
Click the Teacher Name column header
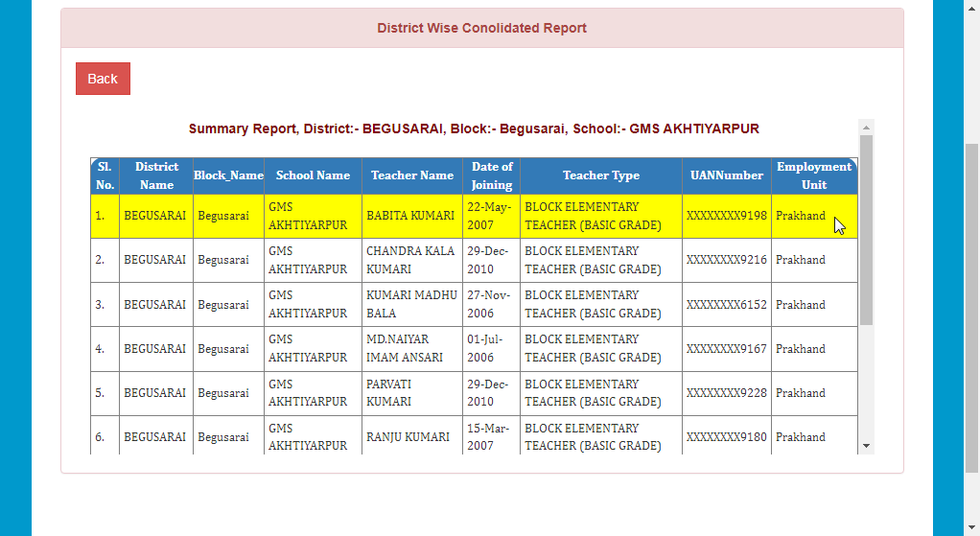[412, 175]
